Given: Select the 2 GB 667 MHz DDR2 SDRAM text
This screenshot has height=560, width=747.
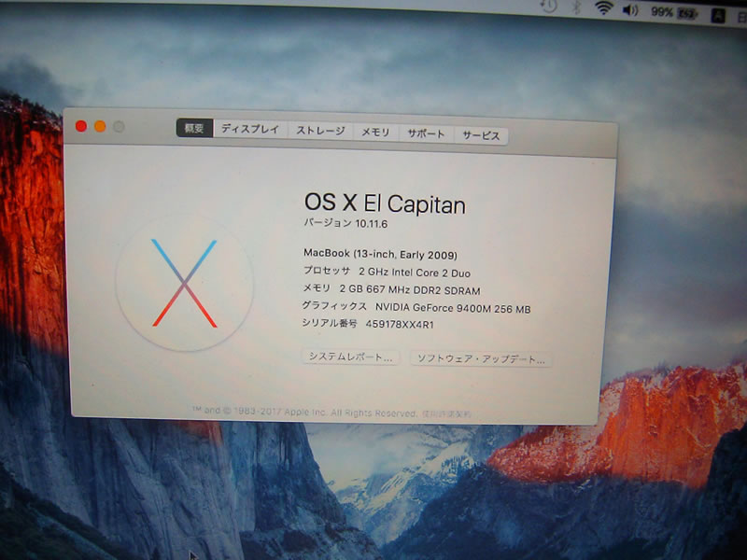Looking at the screenshot, I should (x=410, y=290).
